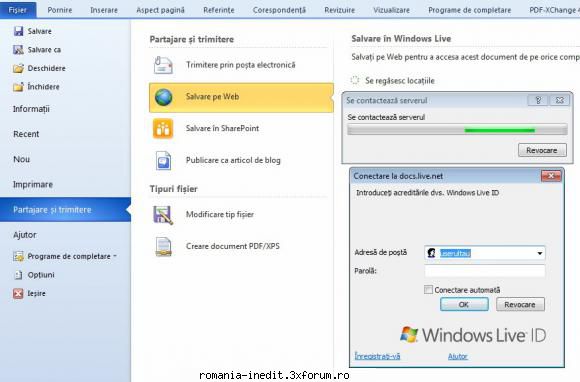Click the Adresă de poștă input field

click(485, 253)
